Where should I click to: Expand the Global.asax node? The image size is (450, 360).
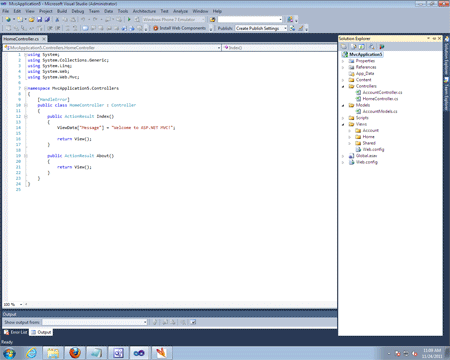[343, 156]
